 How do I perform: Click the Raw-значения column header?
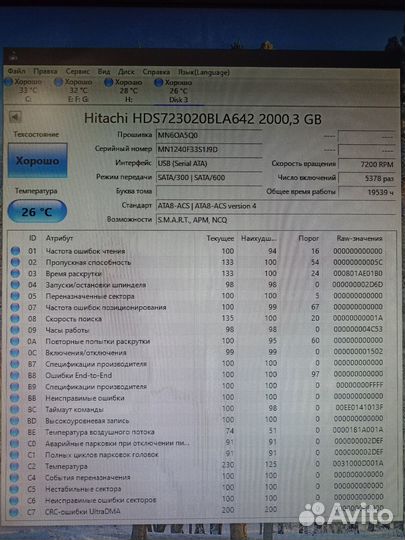pyautogui.click(x=359, y=238)
